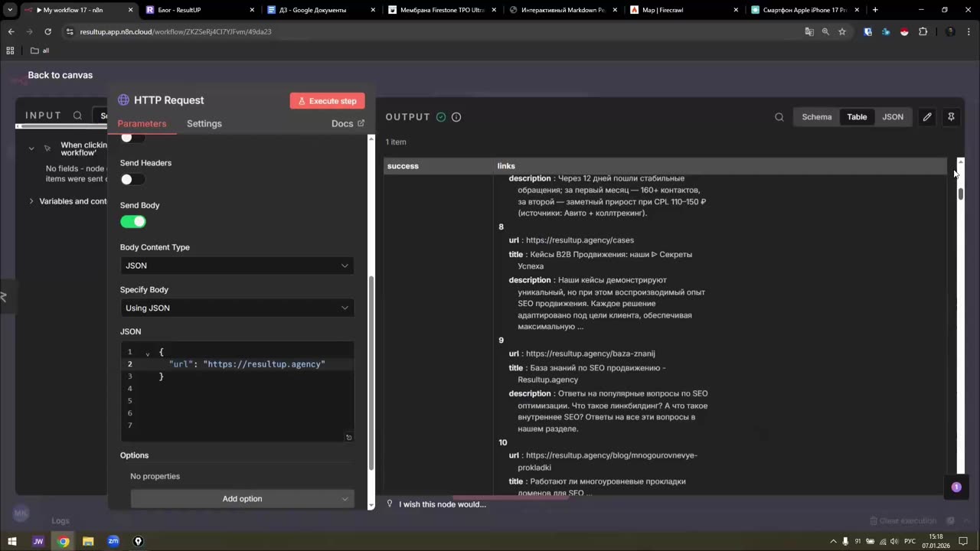Image resolution: width=980 pixels, height=551 pixels.
Task: Click the green output success checkmark
Action: coord(441,117)
